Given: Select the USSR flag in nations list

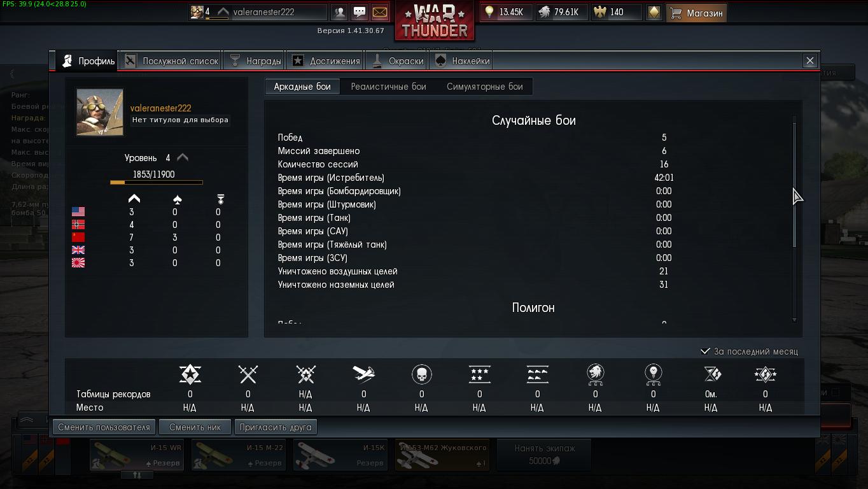Looking at the screenshot, I should pyautogui.click(x=78, y=237).
